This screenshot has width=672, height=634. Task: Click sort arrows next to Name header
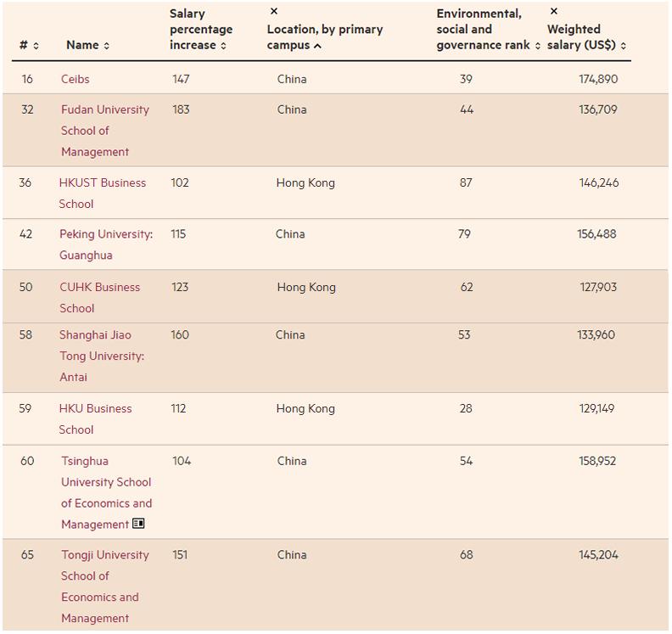107,46
